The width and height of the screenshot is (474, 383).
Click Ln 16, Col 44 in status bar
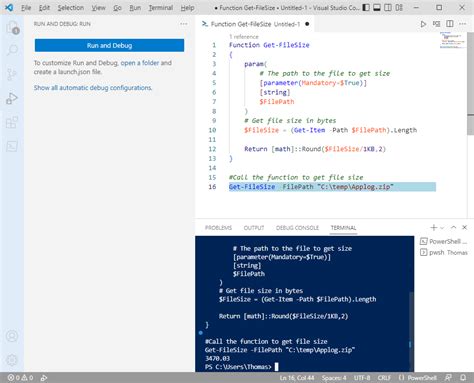(x=297, y=378)
